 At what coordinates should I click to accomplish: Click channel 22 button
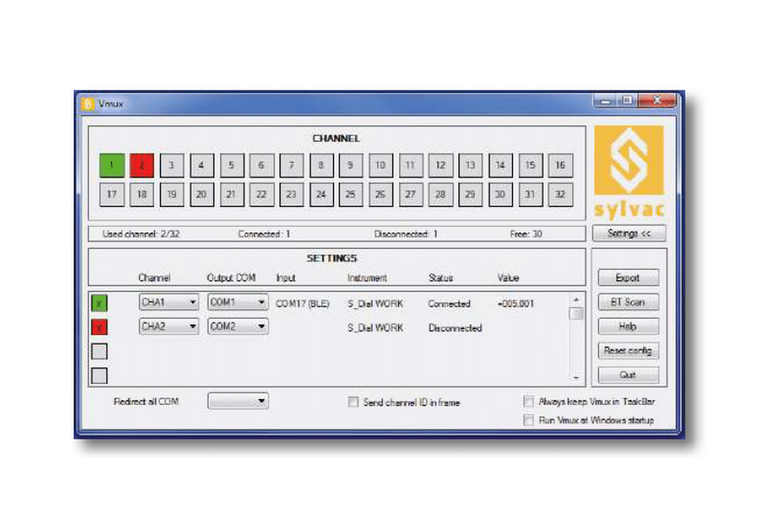pyautogui.click(x=261, y=195)
